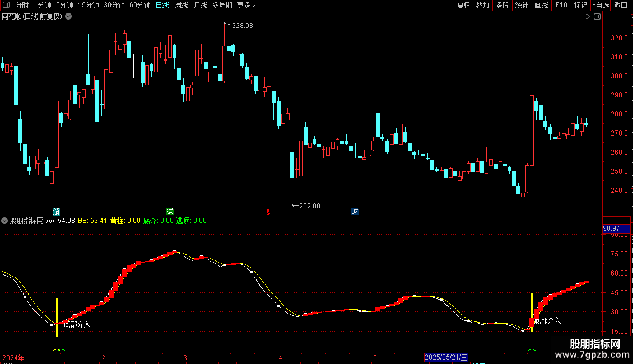Screen dimensions: 633x364
Task: Click the red $ dividend marker
Action: tap(268, 212)
